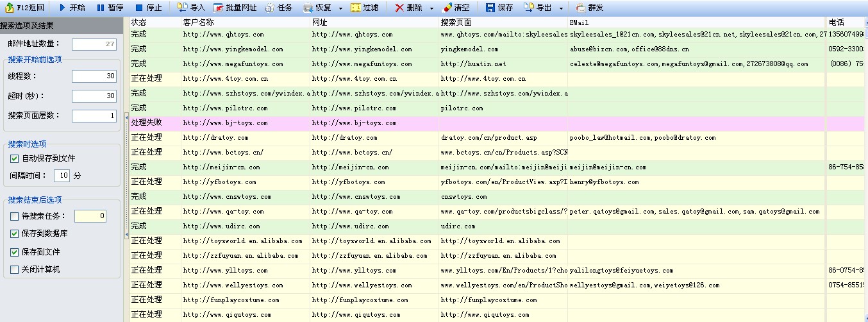The width and height of the screenshot is (868, 322).
Task: Select customer http://www.bj-toys.com cell
Action: pyautogui.click(x=246, y=123)
